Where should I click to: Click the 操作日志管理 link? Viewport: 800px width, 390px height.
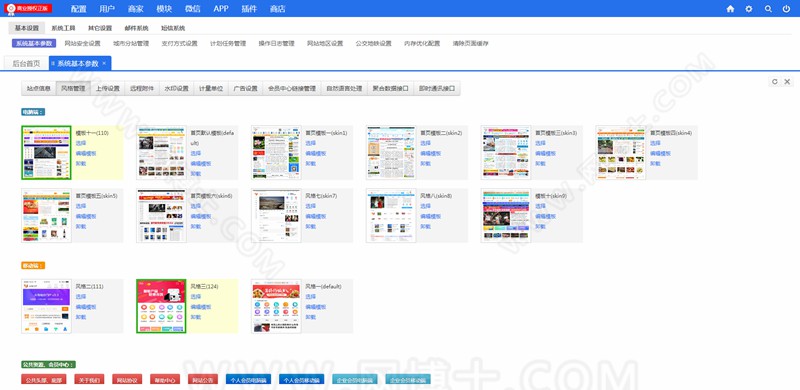[x=277, y=43]
